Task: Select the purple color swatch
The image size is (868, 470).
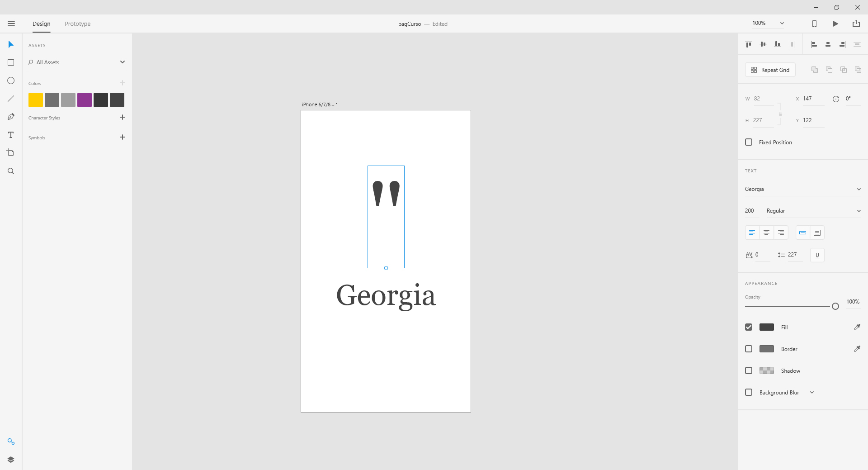Action: pos(85,100)
